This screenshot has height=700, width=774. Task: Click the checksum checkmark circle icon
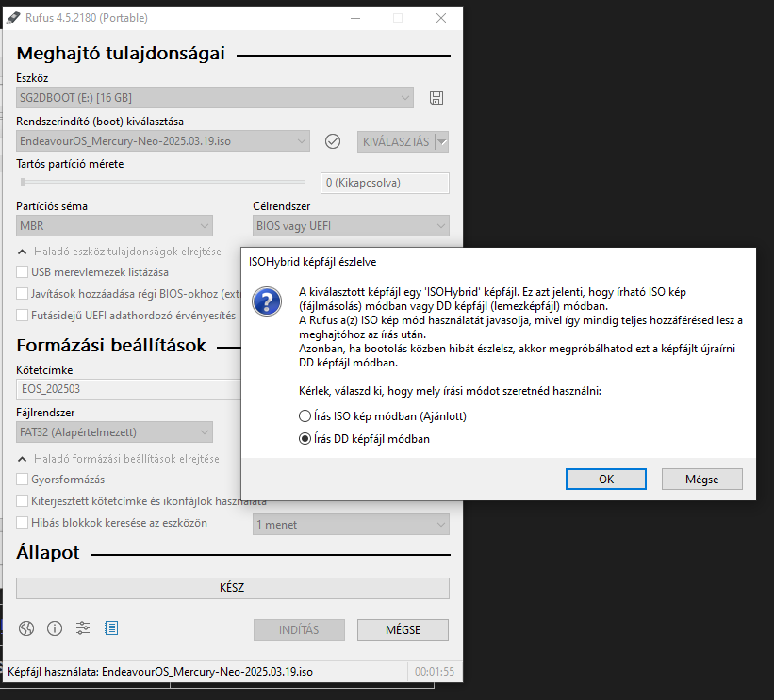pyautogui.click(x=333, y=141)
